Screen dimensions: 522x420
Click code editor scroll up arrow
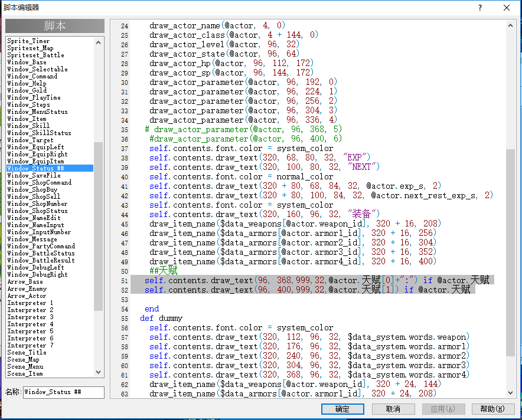510,25
